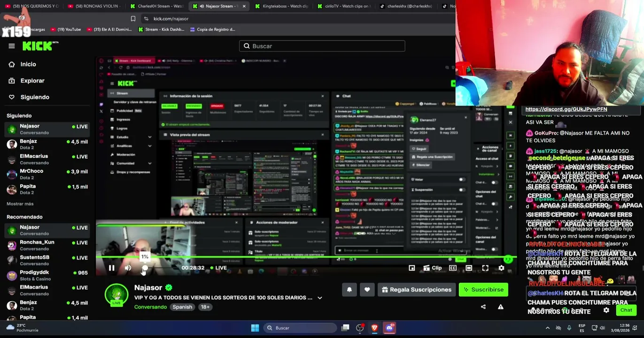Follow Najasor with heart button
This screenshot has width=644, height=338.
coord(367,290)
